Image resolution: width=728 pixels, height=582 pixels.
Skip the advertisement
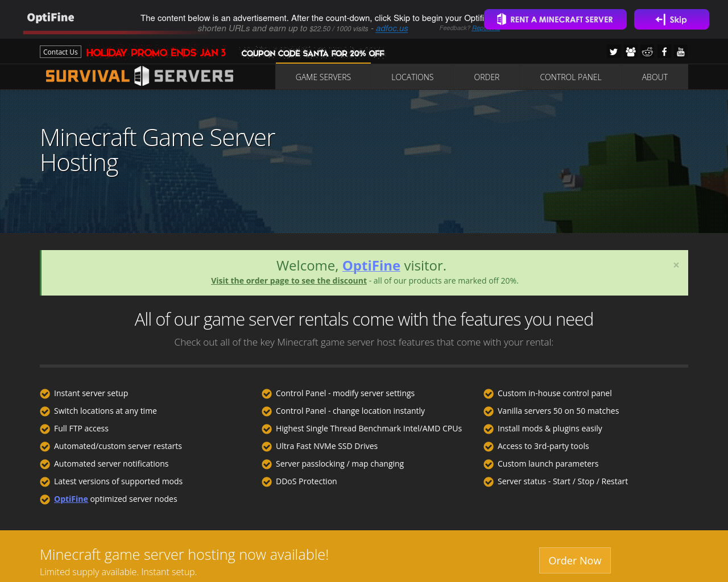(672, 19)
